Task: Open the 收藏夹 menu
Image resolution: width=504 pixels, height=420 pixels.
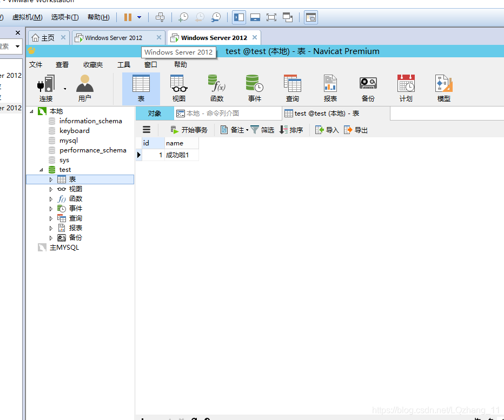Action: 93,64
